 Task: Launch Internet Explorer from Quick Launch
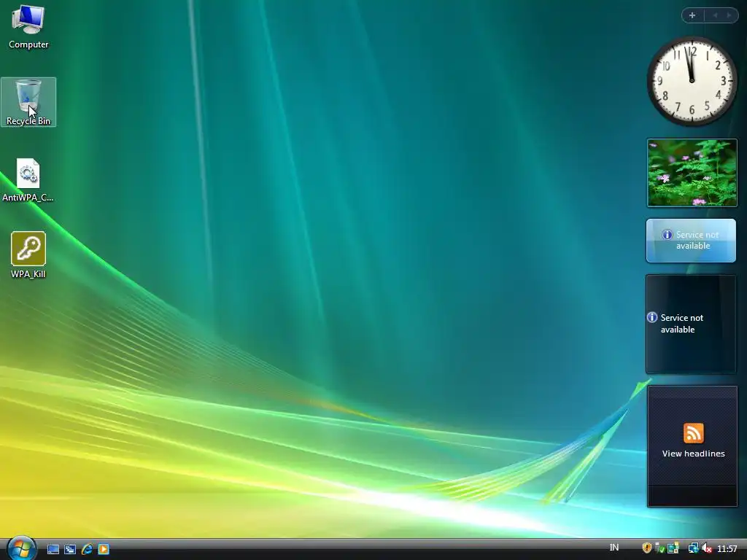[87, 549]
